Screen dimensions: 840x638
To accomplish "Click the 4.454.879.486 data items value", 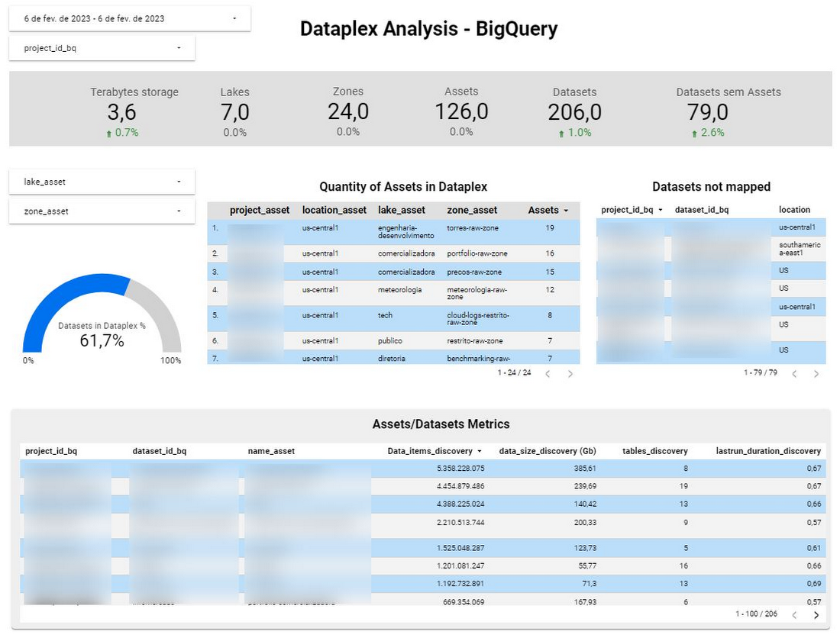I will [460, 487].
